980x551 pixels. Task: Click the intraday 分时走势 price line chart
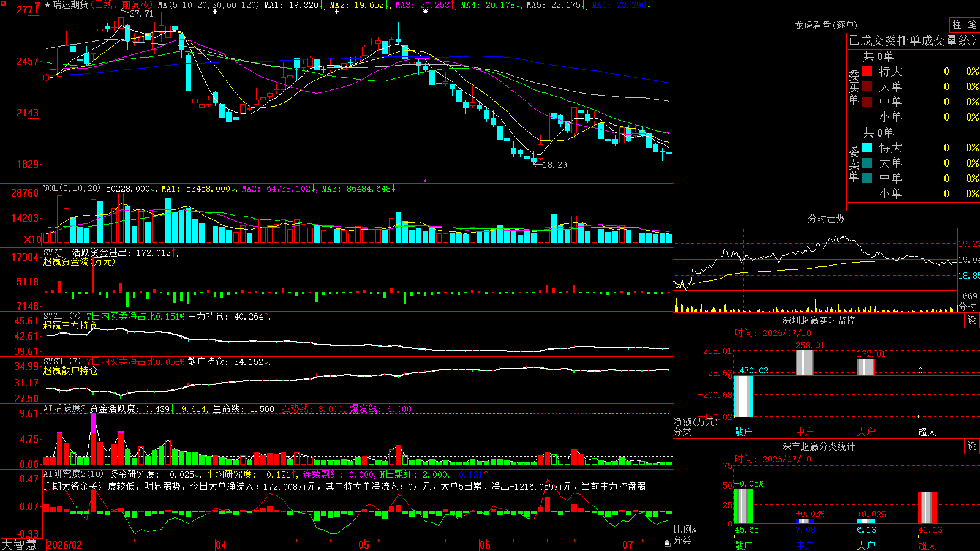(815, 260)
